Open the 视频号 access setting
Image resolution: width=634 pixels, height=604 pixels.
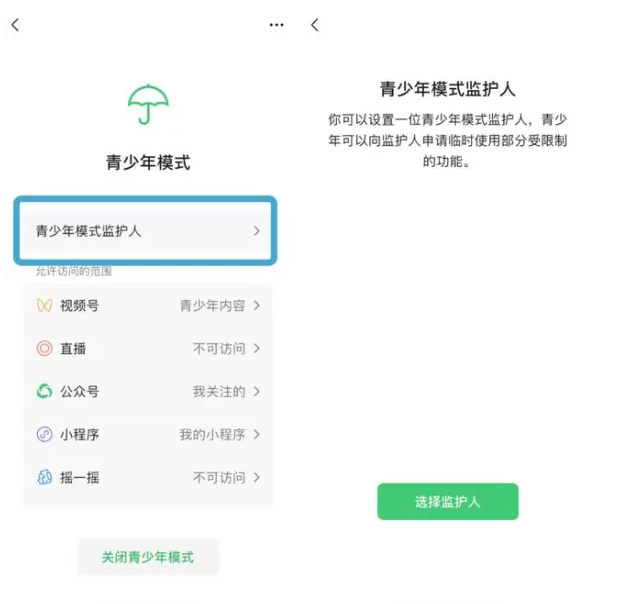[148, 305]
